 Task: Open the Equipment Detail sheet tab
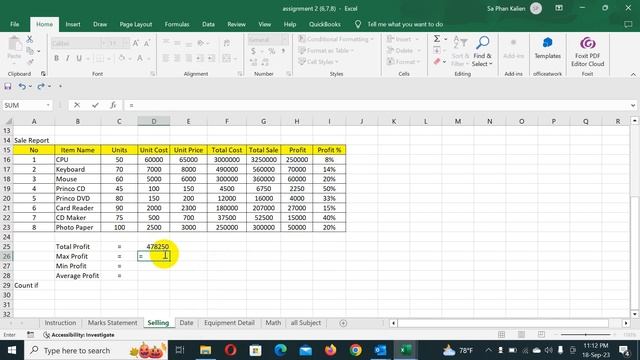coord(229,323)
